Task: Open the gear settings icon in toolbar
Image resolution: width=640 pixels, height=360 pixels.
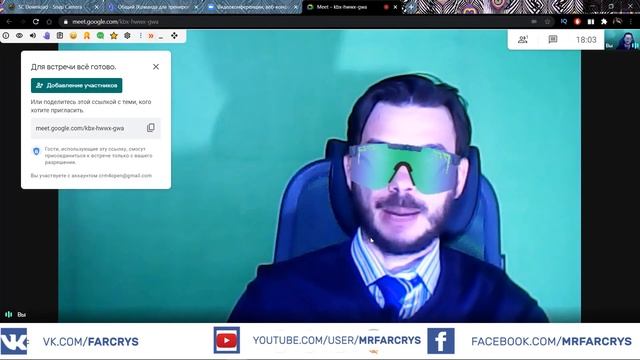Action: point(127,36)
